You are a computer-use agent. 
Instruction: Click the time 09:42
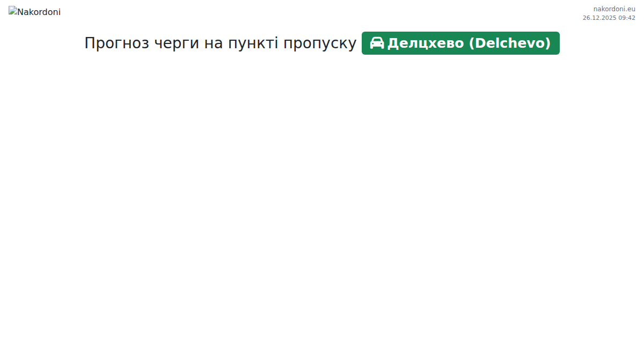(x=627, y=18)
